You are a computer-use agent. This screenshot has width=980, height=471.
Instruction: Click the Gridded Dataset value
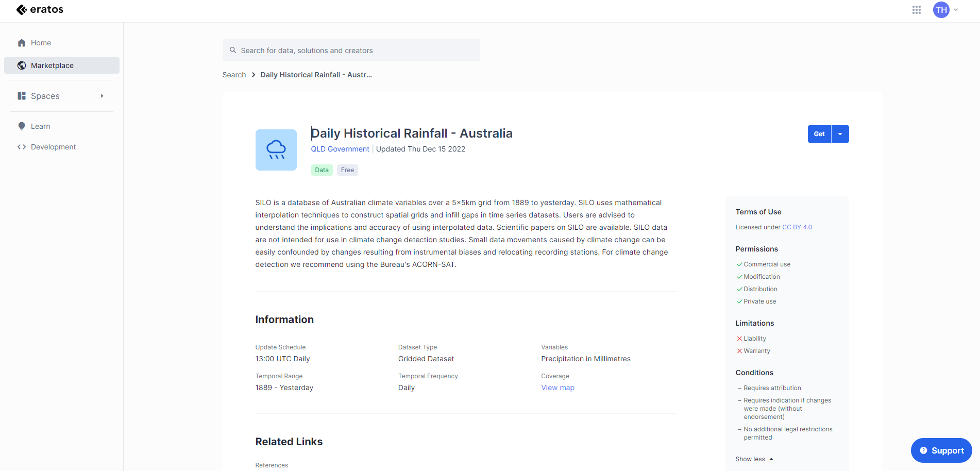(426, 359)
